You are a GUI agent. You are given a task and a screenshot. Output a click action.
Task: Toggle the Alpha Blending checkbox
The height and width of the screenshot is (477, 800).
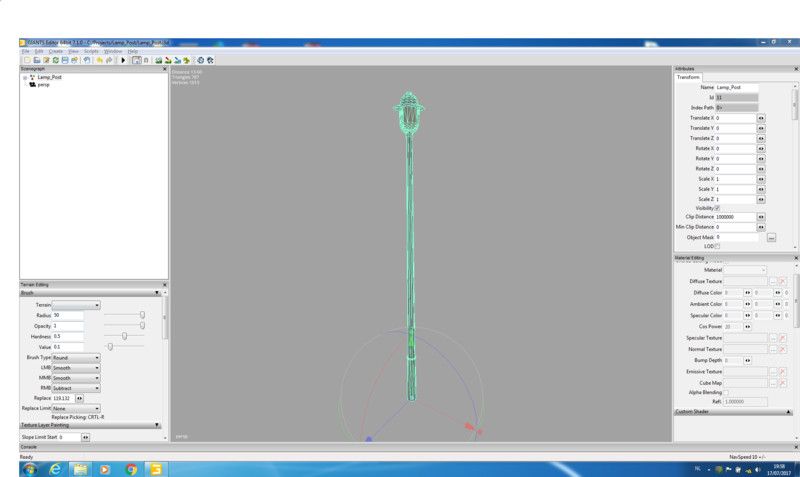[x=726, y=392]
